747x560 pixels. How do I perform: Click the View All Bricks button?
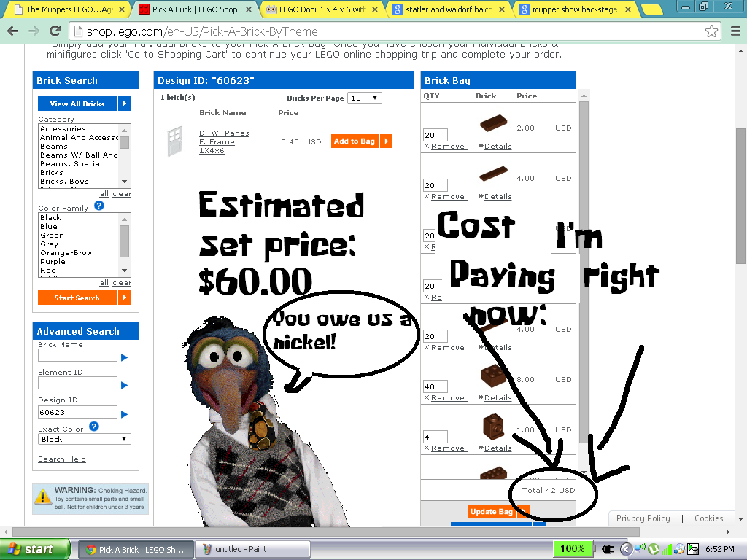77,104
